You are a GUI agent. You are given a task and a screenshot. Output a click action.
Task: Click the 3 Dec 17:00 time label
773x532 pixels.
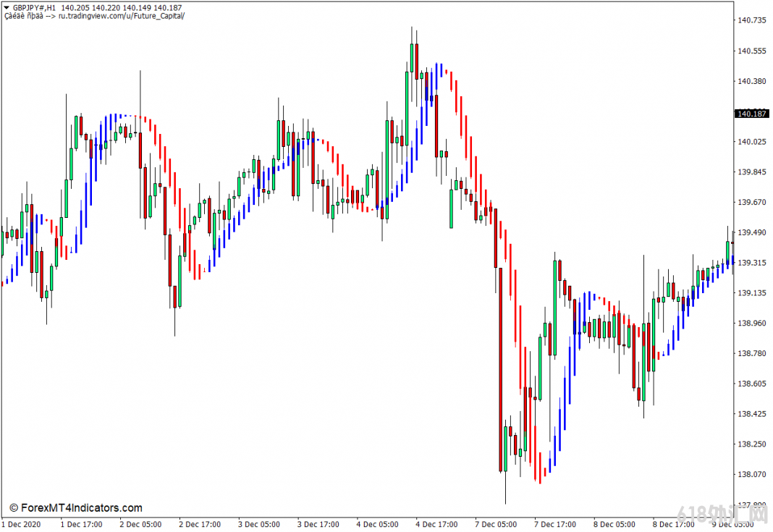click(318, 524)
